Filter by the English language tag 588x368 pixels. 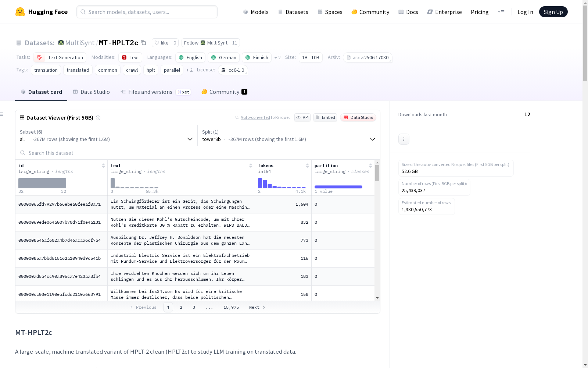(190, 57)
